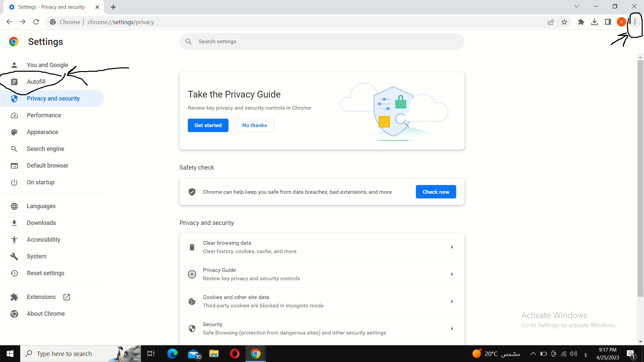Open the orange profile avatar
This screenshot has width=644, height=362.
[621, 22]
